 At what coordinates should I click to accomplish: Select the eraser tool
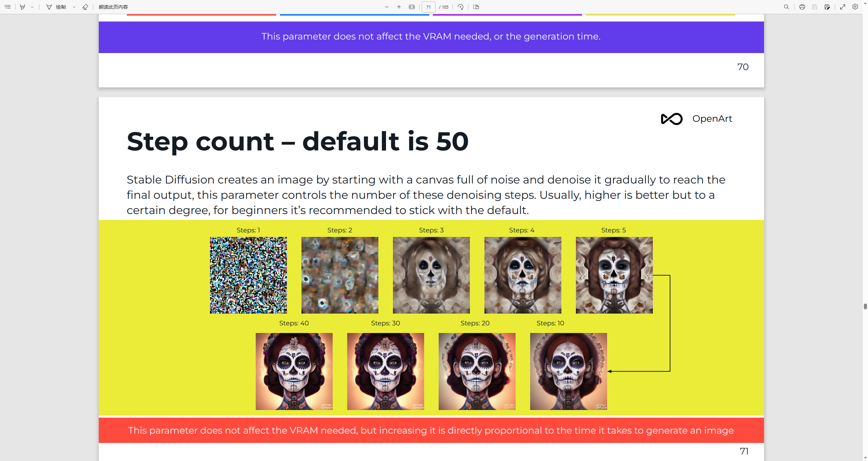(x=85, y=7)
